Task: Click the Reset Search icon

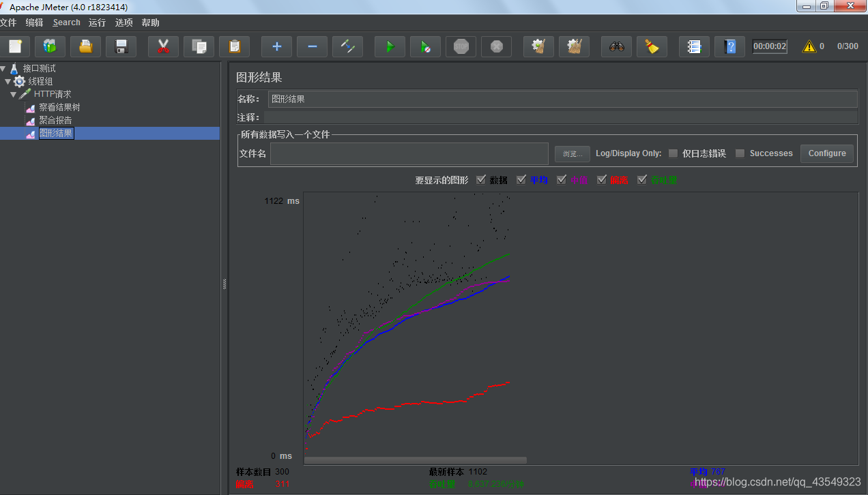Action: [652, 46]
